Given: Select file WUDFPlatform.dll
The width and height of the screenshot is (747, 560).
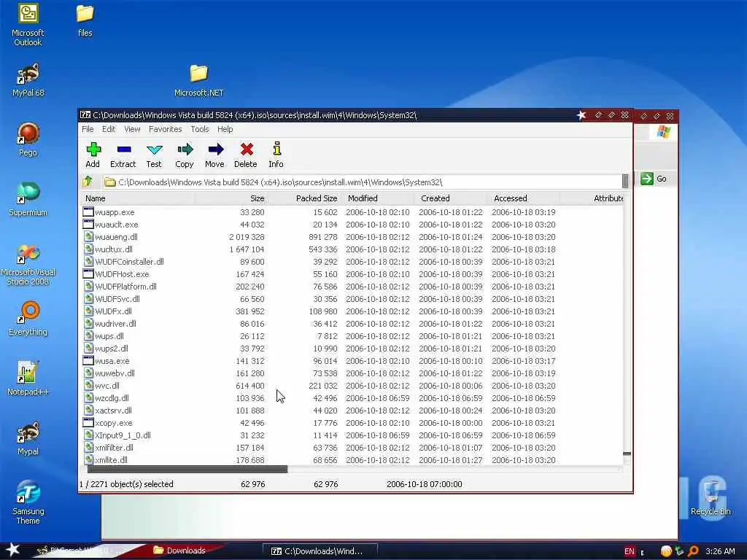Looking at the screenshot, I should pos(125,286).
